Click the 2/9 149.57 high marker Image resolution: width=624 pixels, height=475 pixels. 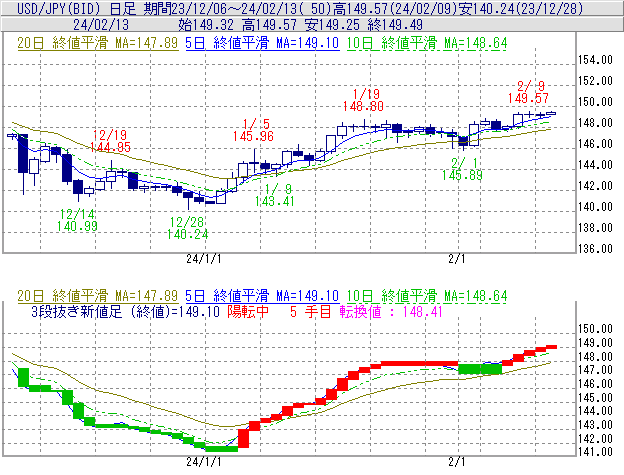[528, 92]
